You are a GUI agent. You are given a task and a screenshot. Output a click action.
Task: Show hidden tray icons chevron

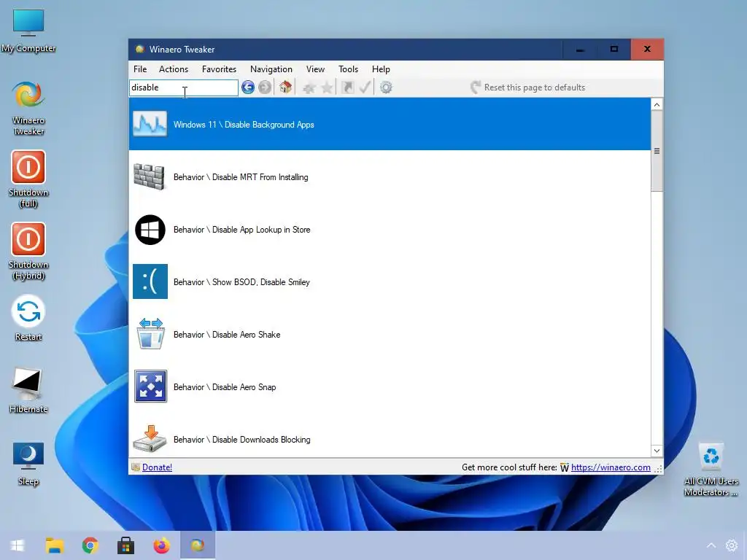coord(711,545)
